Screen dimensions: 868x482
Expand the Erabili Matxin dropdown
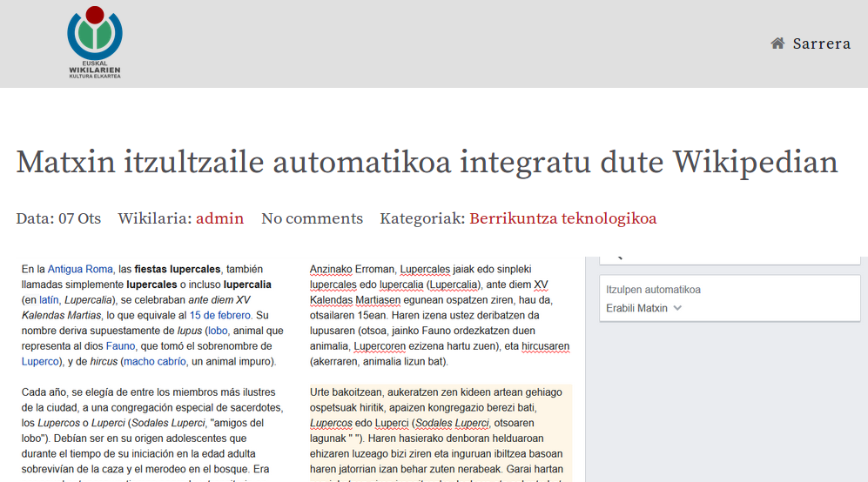643,308
